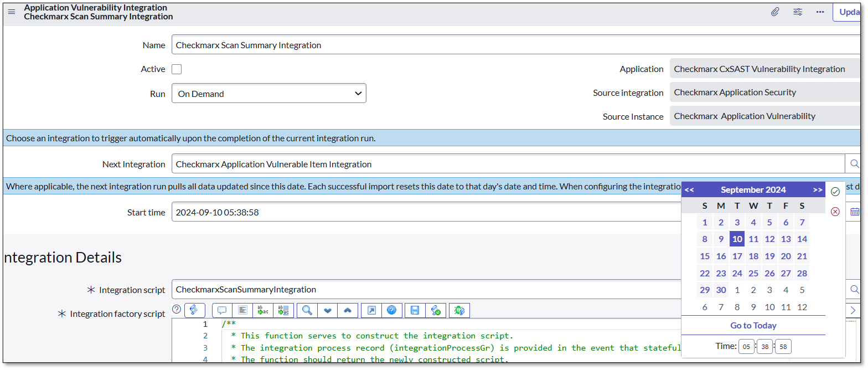Image resolution: width=868 pixels, height=370 pixels.
Task: Click the paperclip attachments icon
Action: click(775, 12)
